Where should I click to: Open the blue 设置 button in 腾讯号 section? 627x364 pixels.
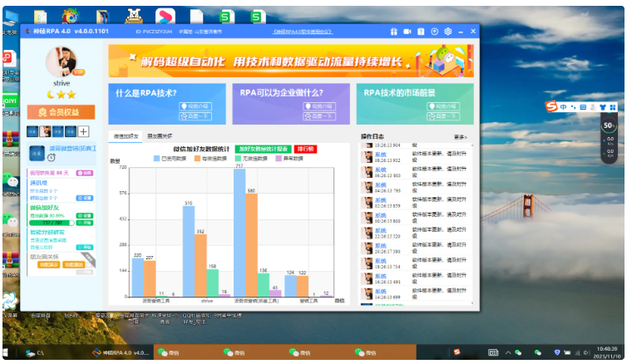tap(84, 198)
